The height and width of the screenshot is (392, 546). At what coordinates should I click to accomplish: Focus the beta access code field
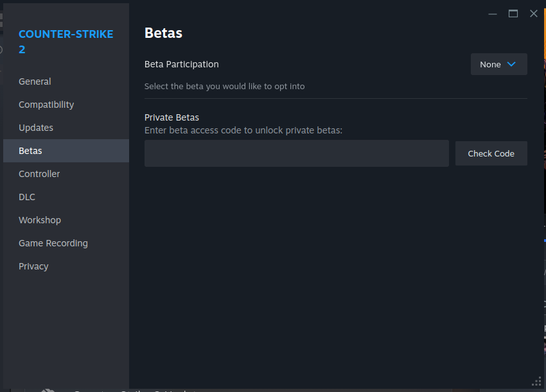[x=296, y=153]
